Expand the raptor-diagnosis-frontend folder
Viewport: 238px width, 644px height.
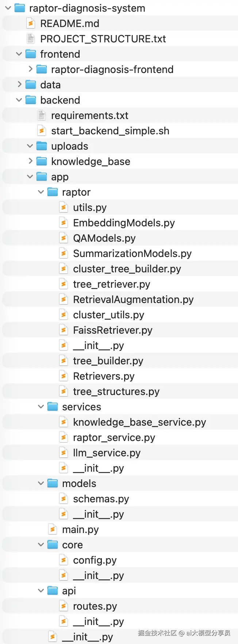(x=30, y=69)
